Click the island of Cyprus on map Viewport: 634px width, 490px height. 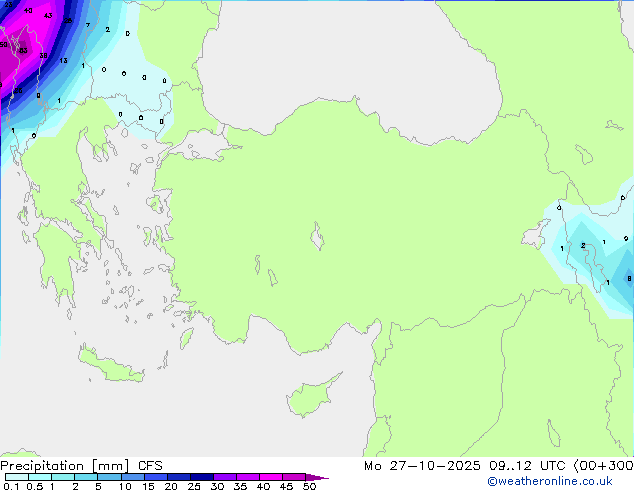(311, 396)
